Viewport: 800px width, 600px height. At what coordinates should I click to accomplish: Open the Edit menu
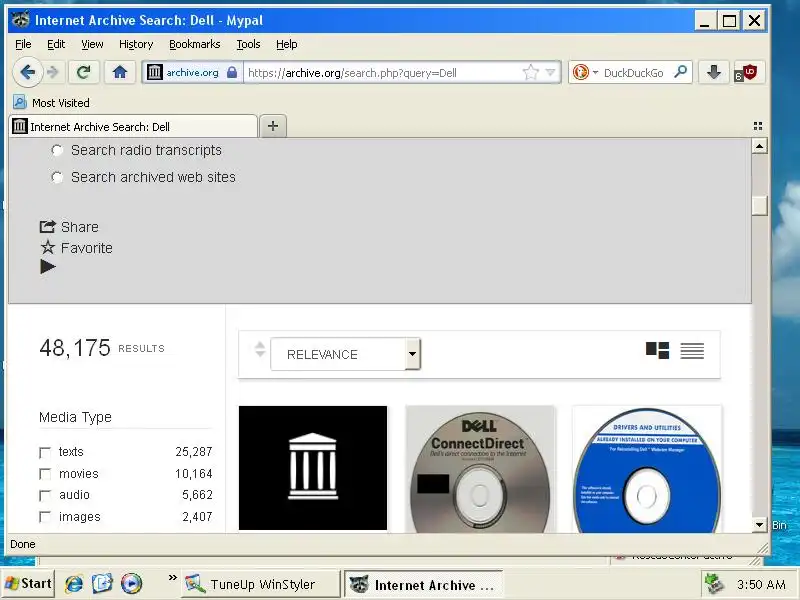56,44
